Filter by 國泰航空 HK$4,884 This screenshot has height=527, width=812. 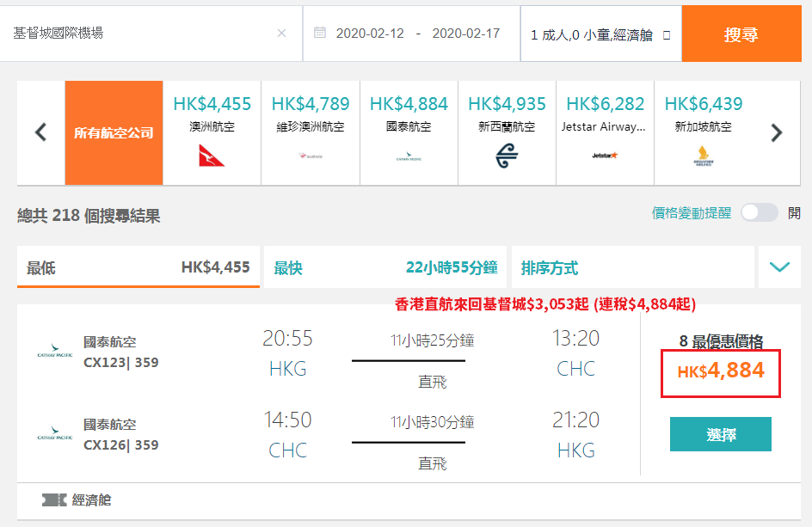click(x=409, y=132)
